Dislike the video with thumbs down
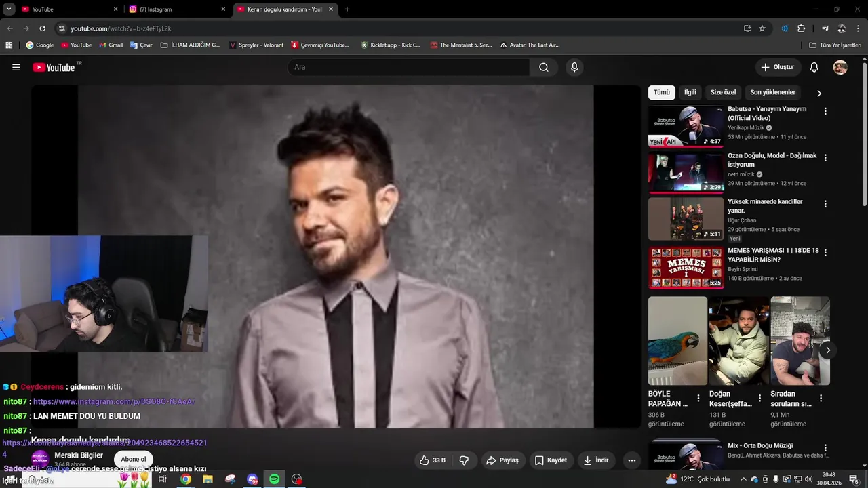The width and height of the screenshot is (868, 488). [464, 460]
